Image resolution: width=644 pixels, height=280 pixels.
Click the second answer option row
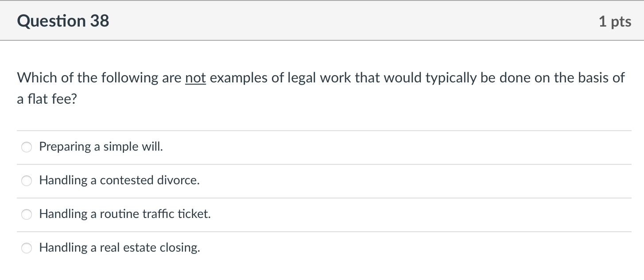[x=310, y=181]
